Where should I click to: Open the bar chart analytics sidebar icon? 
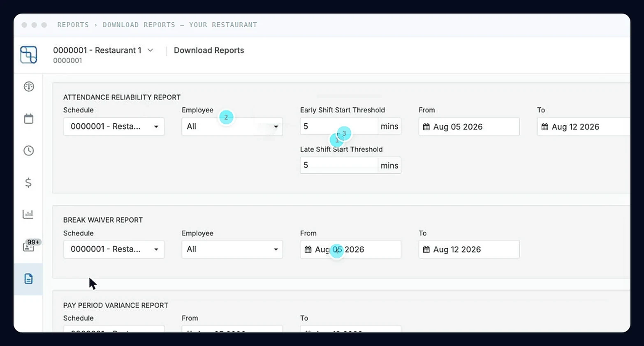(x=28, y=214)
